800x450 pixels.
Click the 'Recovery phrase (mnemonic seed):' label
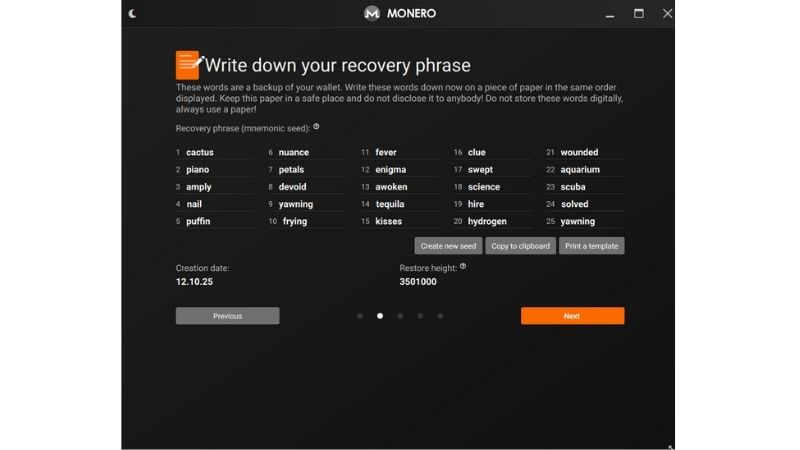click(x=243, y=129)
